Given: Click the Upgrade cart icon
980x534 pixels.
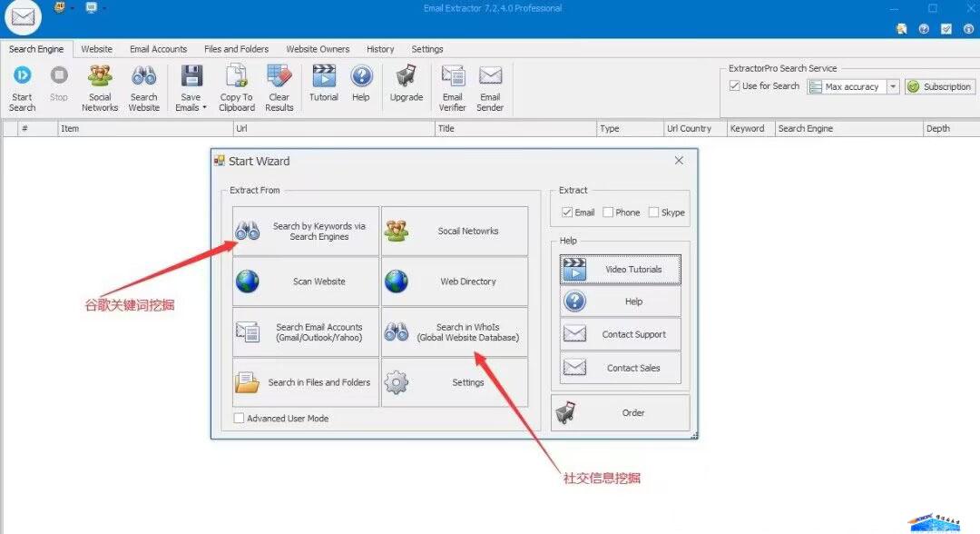Looking at the screenshot, I should [x=407, y=75].
